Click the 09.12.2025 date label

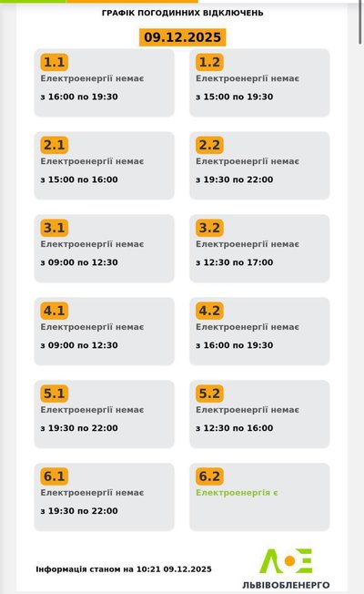(x=182, y=37)
